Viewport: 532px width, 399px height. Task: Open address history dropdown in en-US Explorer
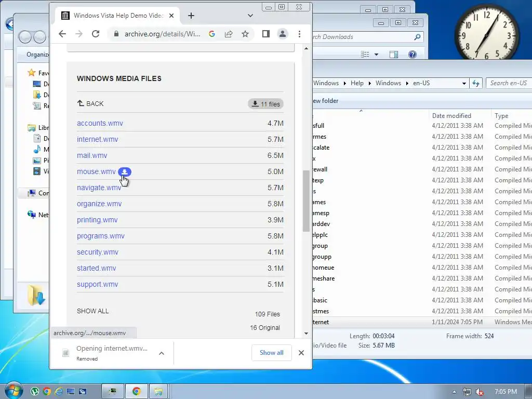(464, 83)
